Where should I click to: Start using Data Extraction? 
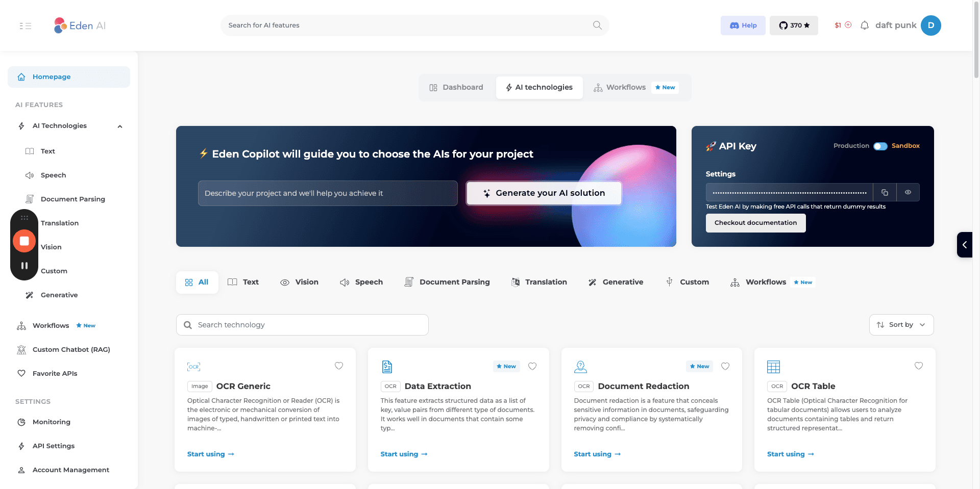pos(404,454)
